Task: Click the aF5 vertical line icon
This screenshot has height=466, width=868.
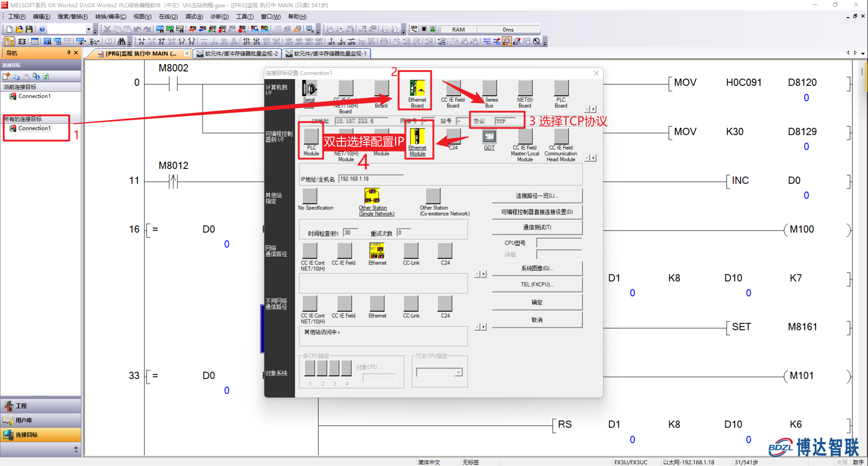Action: (x=332, y=41)
